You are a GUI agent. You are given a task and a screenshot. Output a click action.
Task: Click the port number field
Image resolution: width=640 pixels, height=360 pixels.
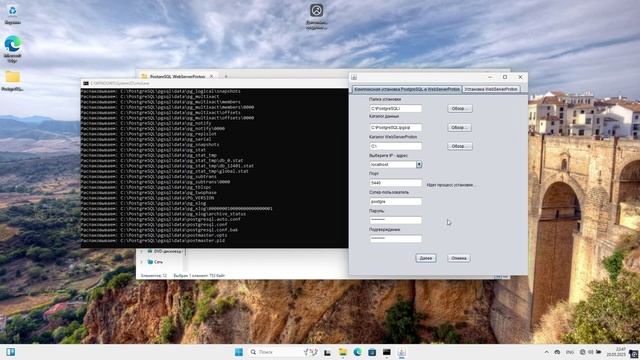coord(396,183)
